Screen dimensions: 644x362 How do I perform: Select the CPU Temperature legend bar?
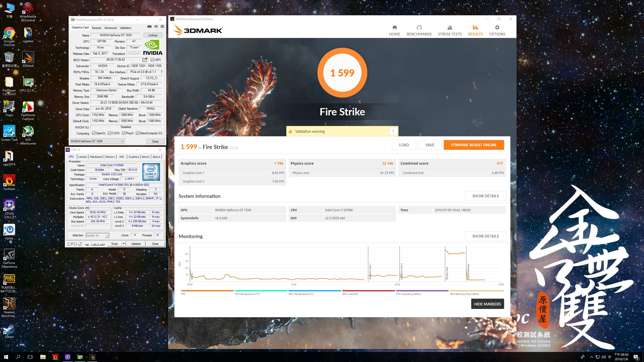coord(261,291)
